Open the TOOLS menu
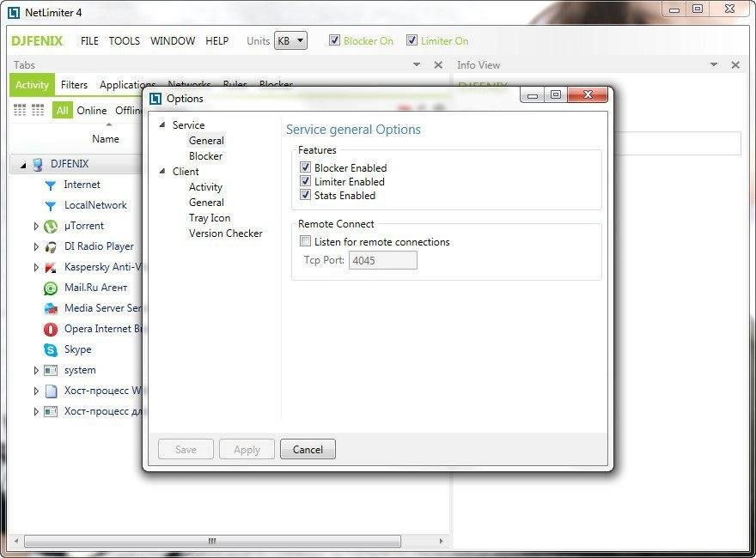 click(x=125, y=41)
